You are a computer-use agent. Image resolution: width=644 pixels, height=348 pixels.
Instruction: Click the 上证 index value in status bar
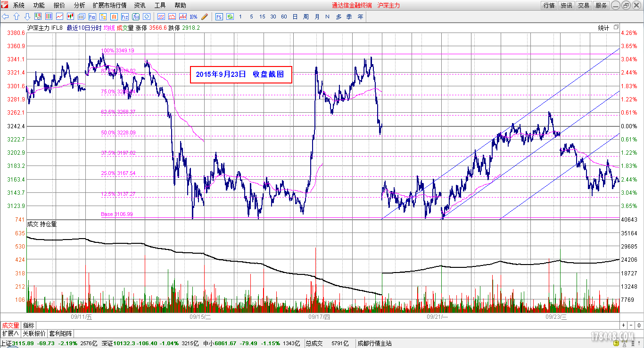(x=22, y=343)
